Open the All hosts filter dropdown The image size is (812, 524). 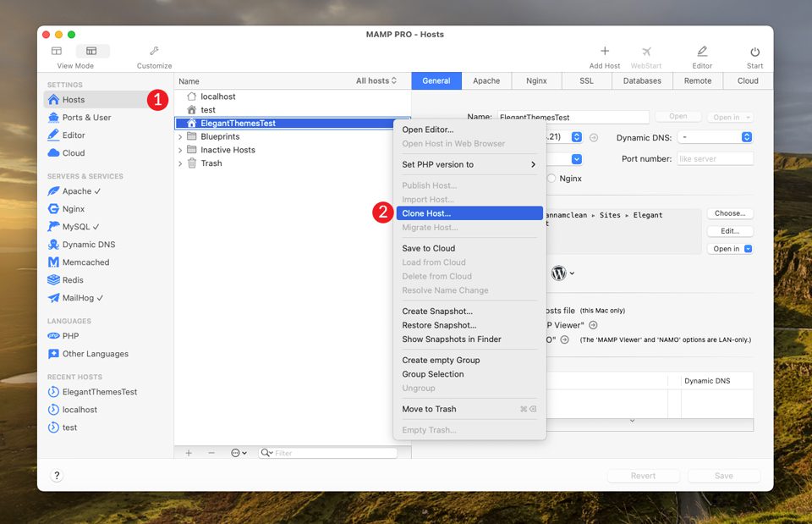376,80
